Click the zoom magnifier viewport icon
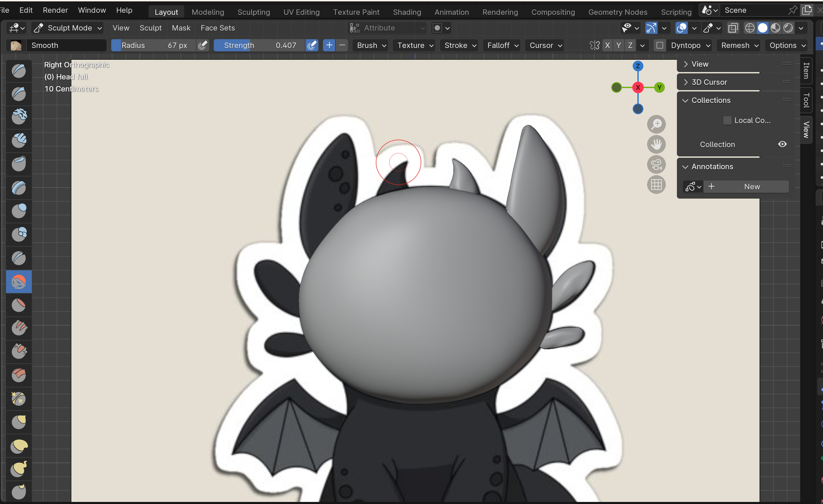The width and height of the screenshot is (823, 504). click(x=656, y=124)
